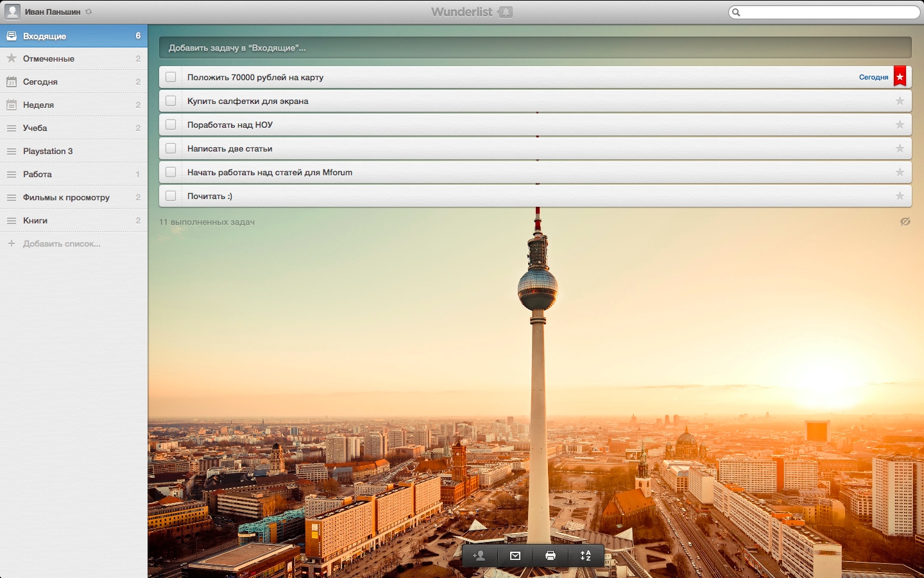Screen dimensions: 924x578
Task: Check off "Положить 70000 рублей на карту" task
Action: pyautogui.click(x=171, y=77)
